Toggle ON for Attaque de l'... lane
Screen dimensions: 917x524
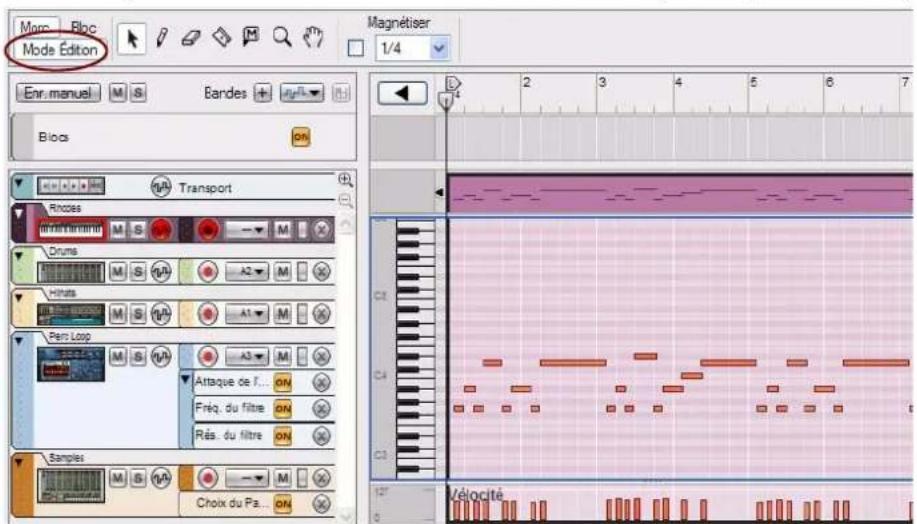pos(282,383)
